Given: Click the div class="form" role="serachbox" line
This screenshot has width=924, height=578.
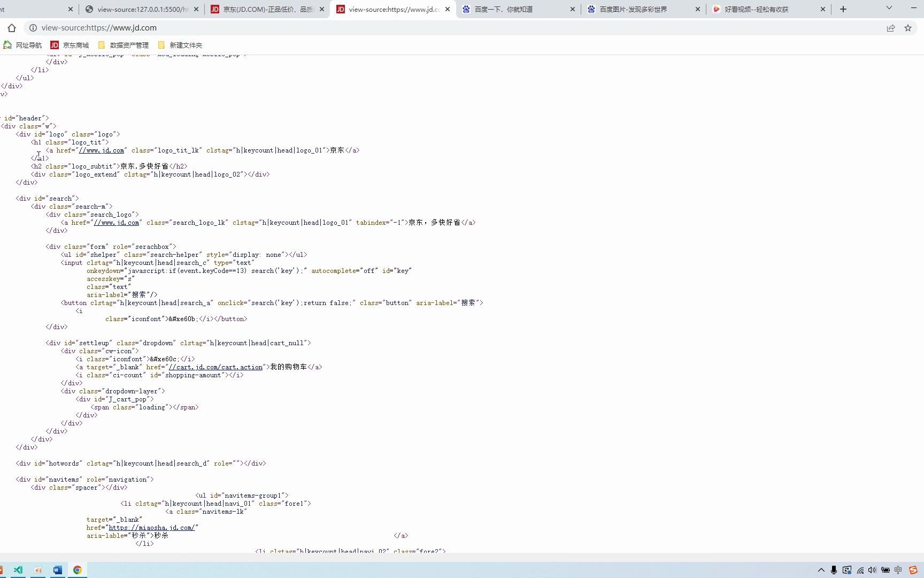Looking at the screenshot, I should coord(111,247).
